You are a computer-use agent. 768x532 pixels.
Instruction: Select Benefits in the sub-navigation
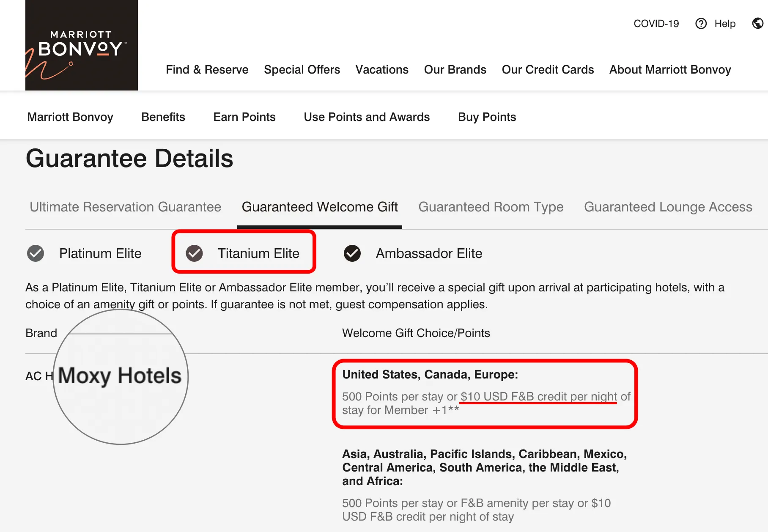(163, 117)
